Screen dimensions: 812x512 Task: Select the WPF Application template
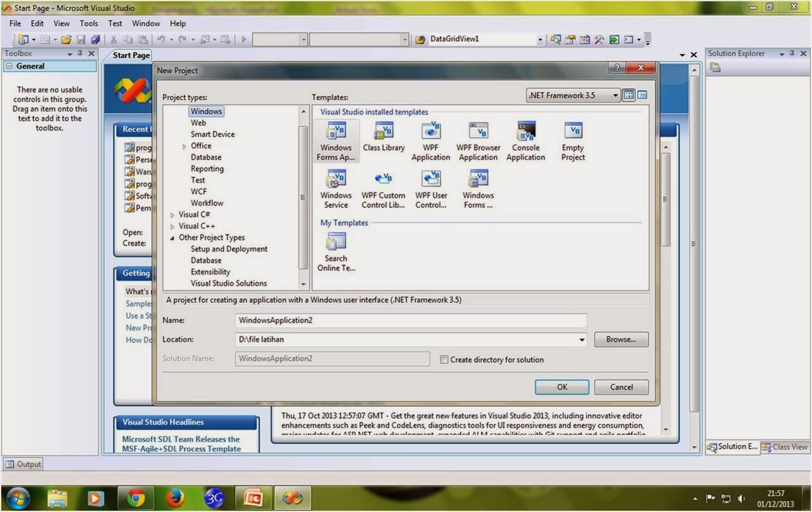pos(431,141)
